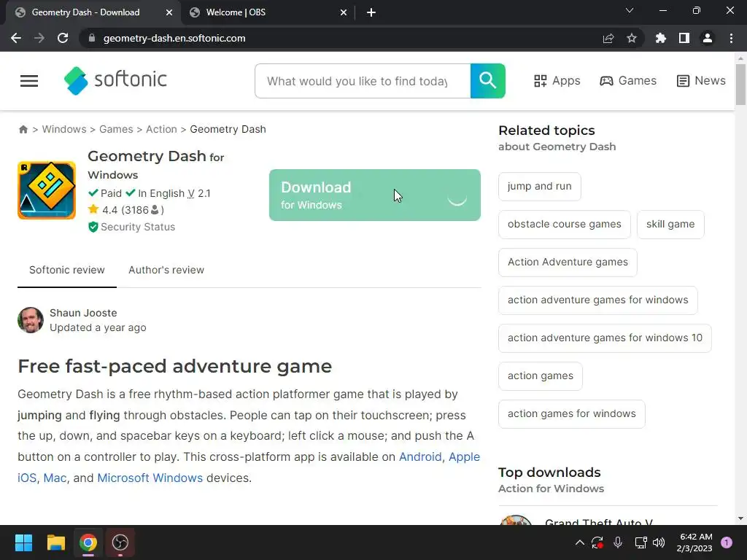Follow the Microsoft Windows link

[150, 478]
